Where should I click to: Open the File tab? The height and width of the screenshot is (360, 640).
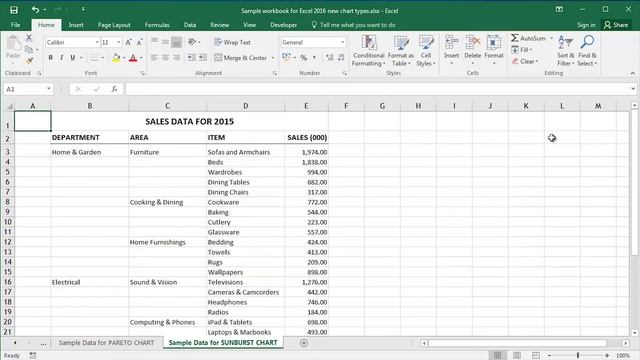coord(16,25)
